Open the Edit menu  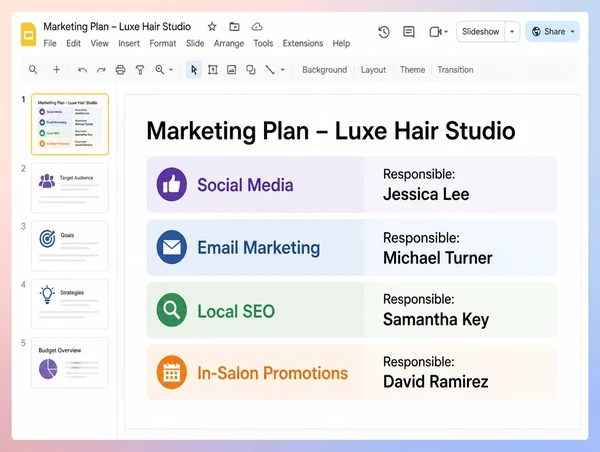coord(73,43)
